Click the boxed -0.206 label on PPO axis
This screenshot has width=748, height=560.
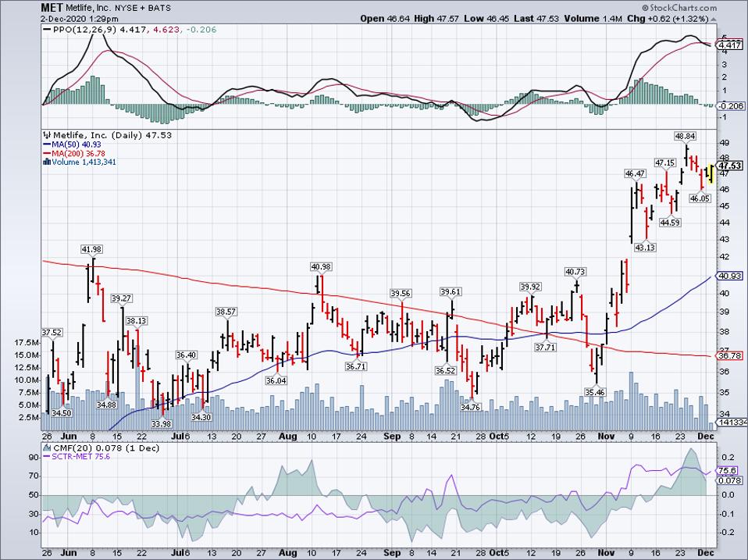[x=730, y=106]
